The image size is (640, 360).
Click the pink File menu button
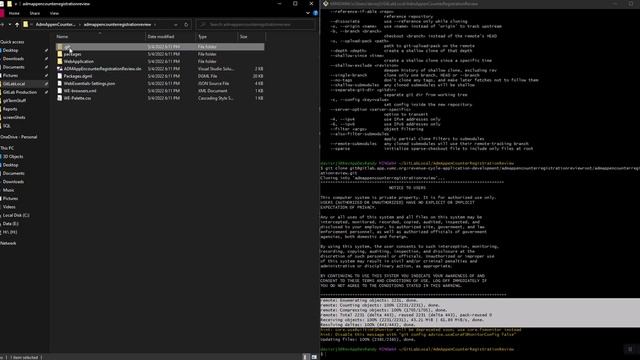click(2, 13)
